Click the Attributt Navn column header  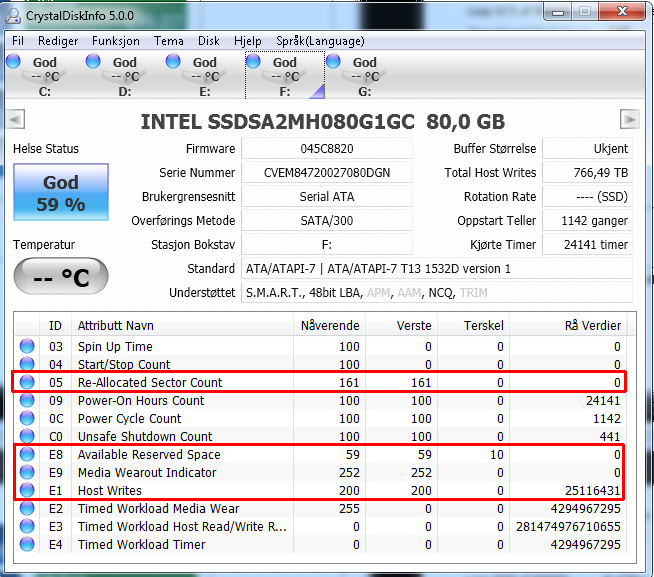183,325
